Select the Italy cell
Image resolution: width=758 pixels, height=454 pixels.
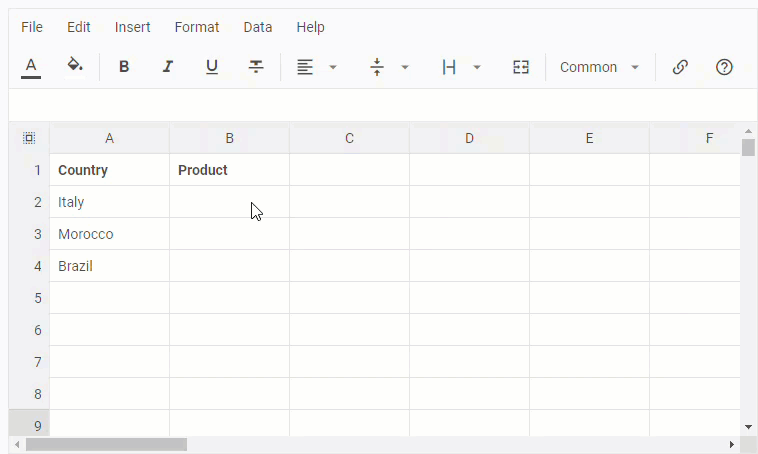[x=110, y=202]
